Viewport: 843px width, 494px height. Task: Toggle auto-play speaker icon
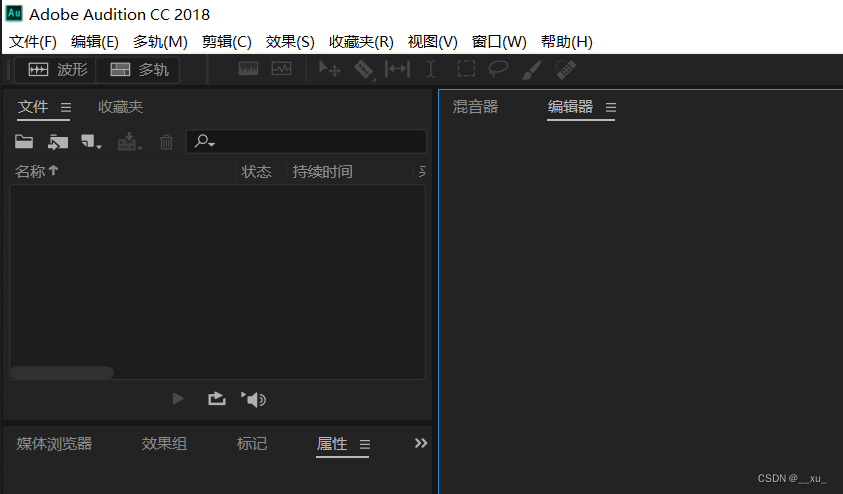254,399
